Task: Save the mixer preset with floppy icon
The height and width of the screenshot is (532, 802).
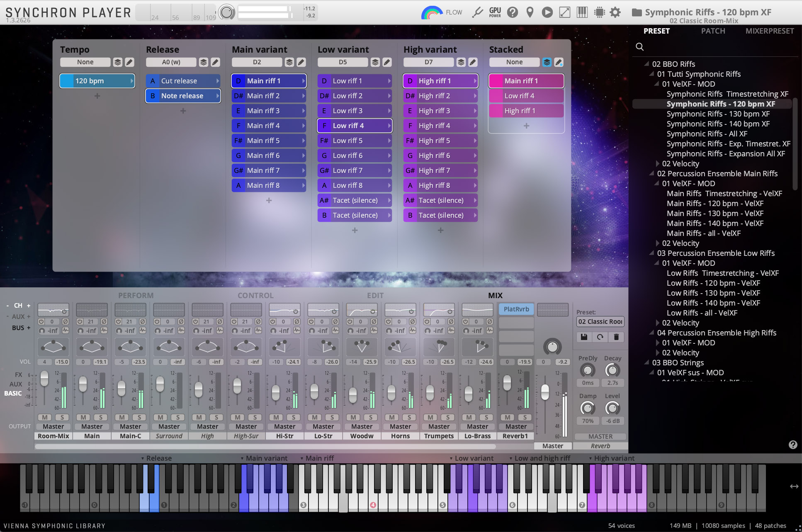Action: [x=584, y=337]
